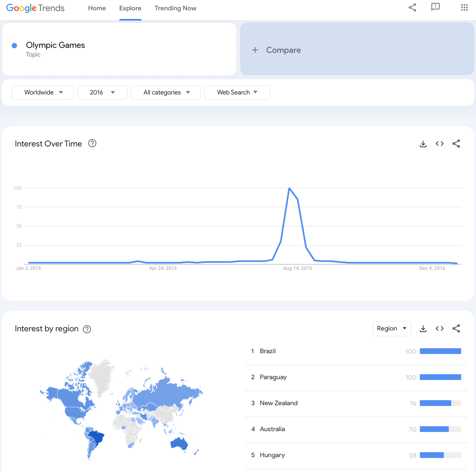The image size is (476, 472).
Task: Expand the All categories dropdown
Action: click(166, 92)
